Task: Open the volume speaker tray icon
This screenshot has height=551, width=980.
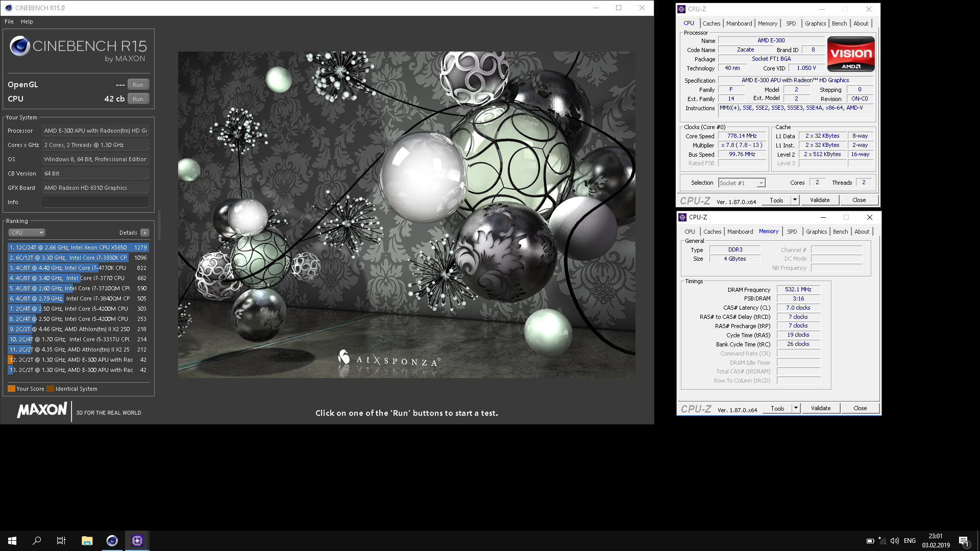Action: (894, 541)
